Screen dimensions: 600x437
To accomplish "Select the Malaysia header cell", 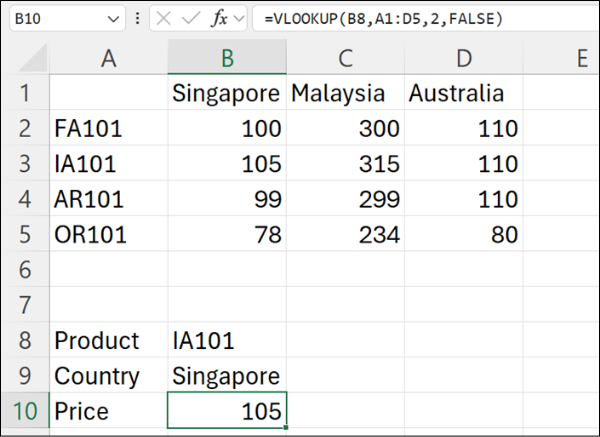I will [346, 94].
